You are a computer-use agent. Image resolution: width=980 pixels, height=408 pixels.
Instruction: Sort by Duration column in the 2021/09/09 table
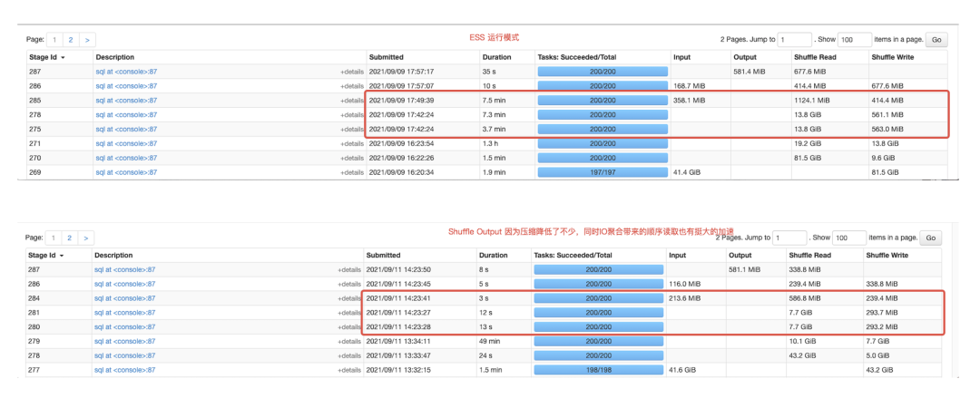pyautogui.click(x=496, y=57)
